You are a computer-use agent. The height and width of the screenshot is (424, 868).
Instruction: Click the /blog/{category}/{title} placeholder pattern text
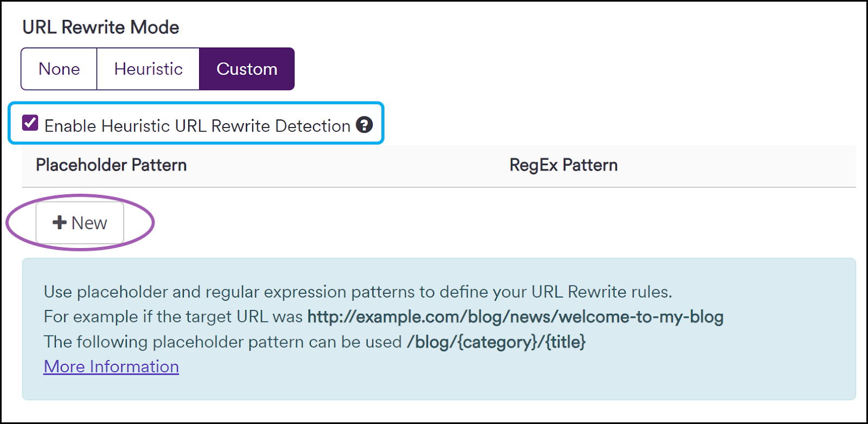point(496,342)
